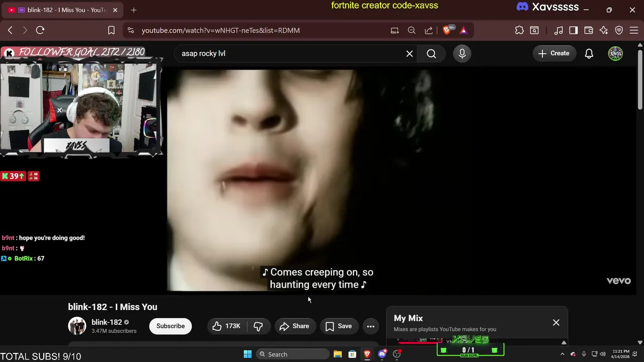The width and height of the screenshot is (644, 362).
Task: Go back using browser back arrow
Action: pyautogui.click(x=10, y=30)
